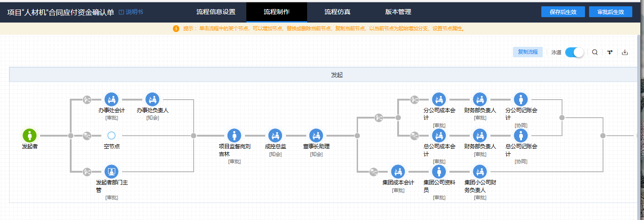Click branch condition icon before 空节点
The image size is (644, 220).
(x=87, y=135)
